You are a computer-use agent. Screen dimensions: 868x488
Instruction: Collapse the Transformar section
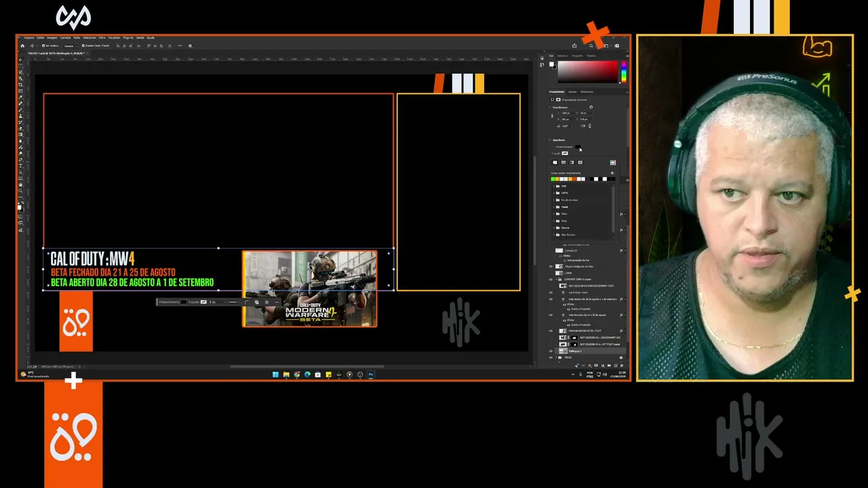tap(551, 107)
